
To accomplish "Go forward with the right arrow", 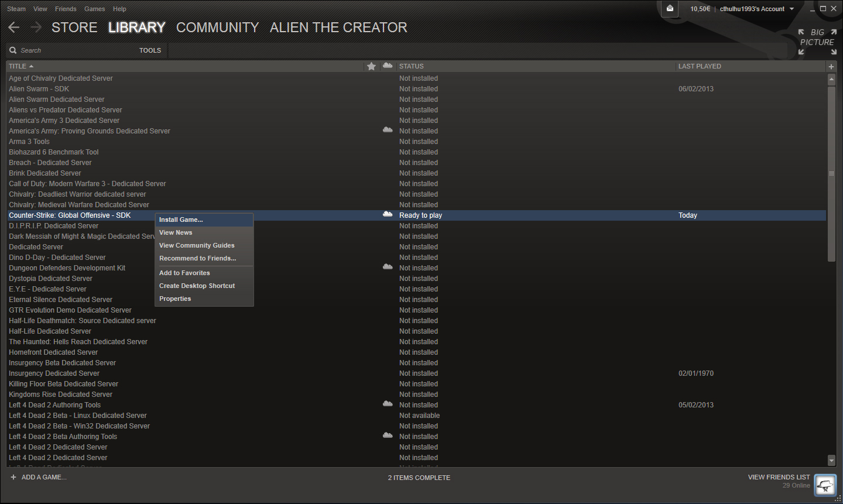I will [36, 28].
